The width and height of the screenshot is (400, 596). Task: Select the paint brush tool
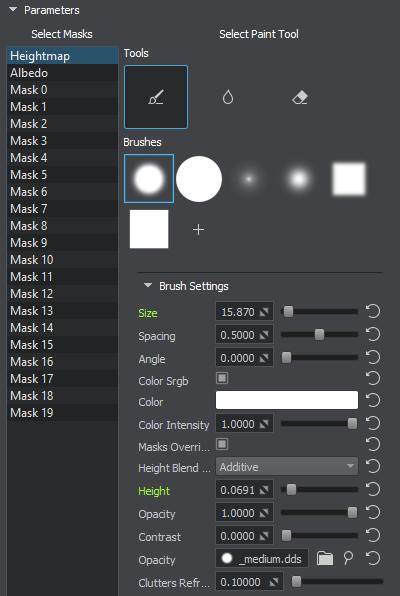tap(156, 97)
